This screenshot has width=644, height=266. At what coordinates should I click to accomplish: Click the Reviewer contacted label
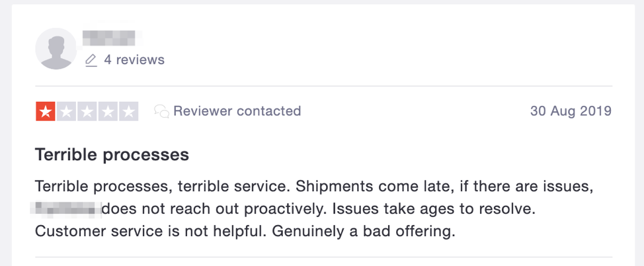(x=237, y=111)
